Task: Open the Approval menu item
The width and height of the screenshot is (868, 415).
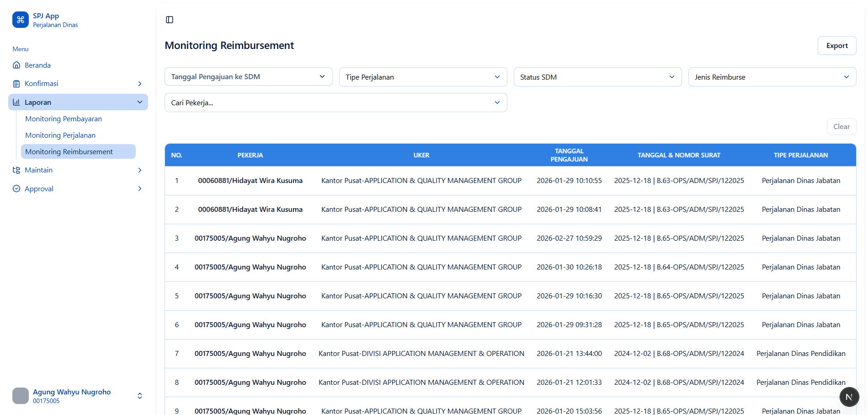Action: point(78,189)
